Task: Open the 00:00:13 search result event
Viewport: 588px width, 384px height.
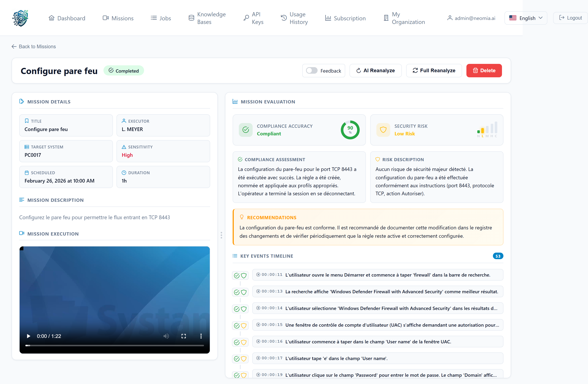Action: click(377, 292)
